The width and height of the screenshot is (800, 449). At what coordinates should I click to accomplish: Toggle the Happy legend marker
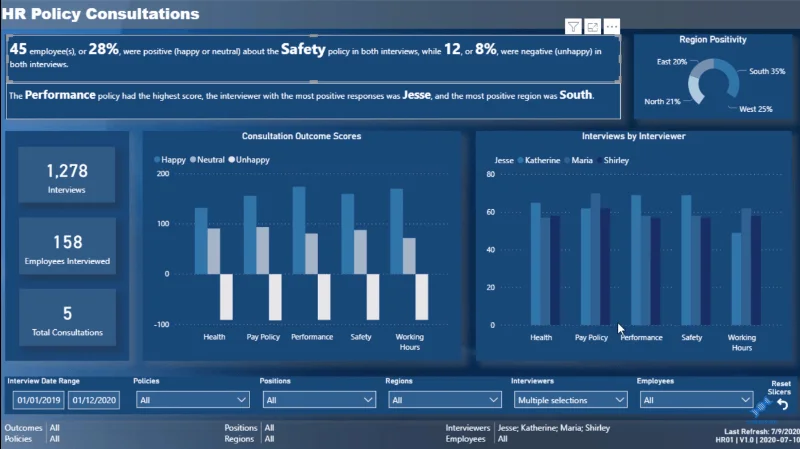pos(157,160)
